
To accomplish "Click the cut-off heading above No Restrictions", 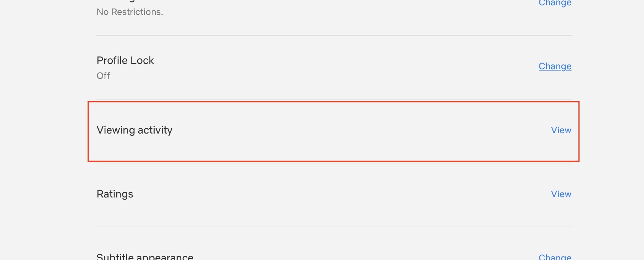I will 145,1.
